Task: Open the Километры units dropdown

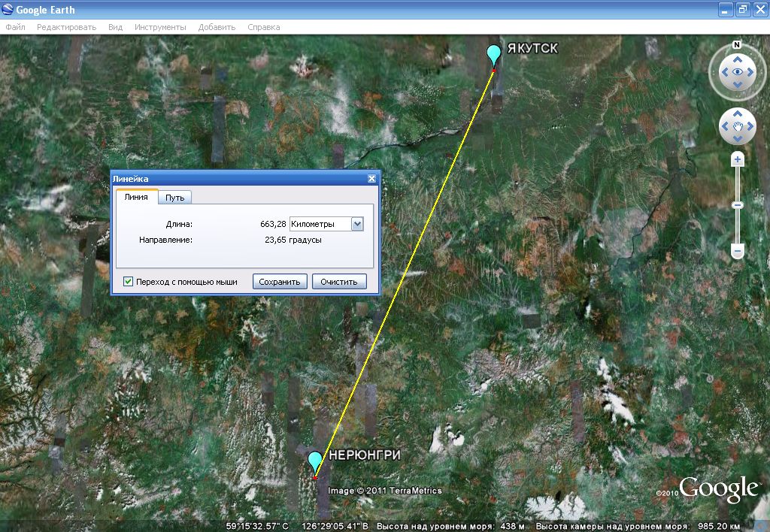Action: pyautogui.click(x=357, y=224)
